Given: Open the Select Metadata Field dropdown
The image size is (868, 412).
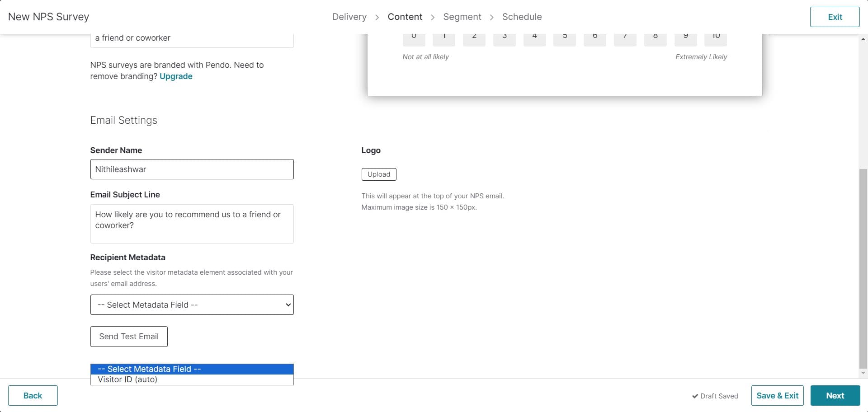Looking at the screenshot, I should 192,304.
